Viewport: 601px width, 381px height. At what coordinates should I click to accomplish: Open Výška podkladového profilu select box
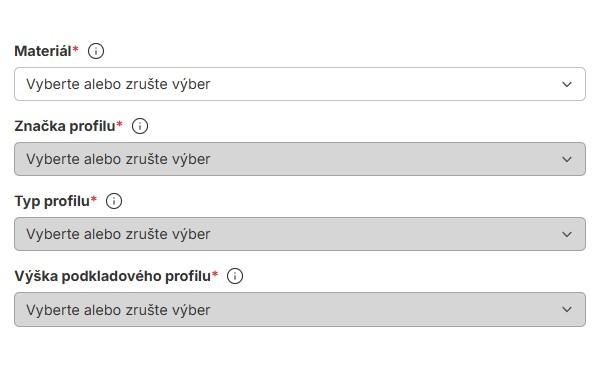click(x=300, y=309)
